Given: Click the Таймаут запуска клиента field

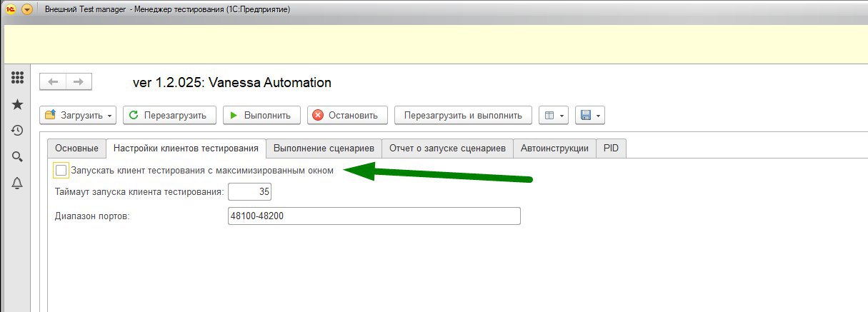Looking at the screenshot, I should tap(249, 192).
